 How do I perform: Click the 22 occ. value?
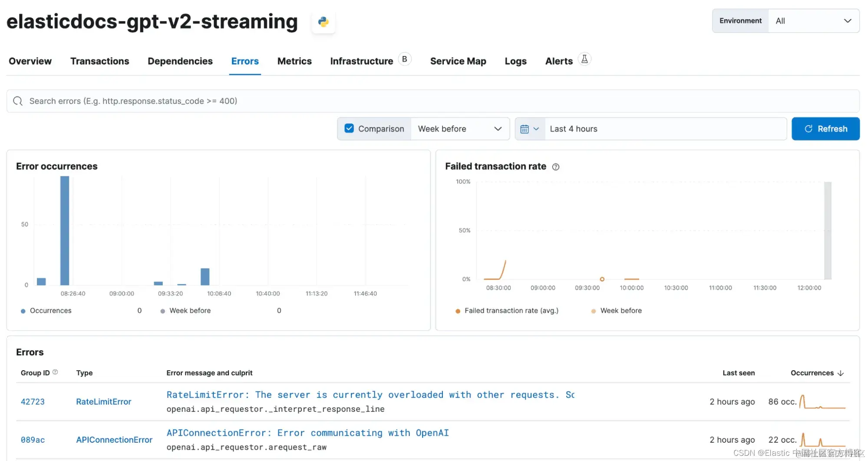tap(782, 440)
